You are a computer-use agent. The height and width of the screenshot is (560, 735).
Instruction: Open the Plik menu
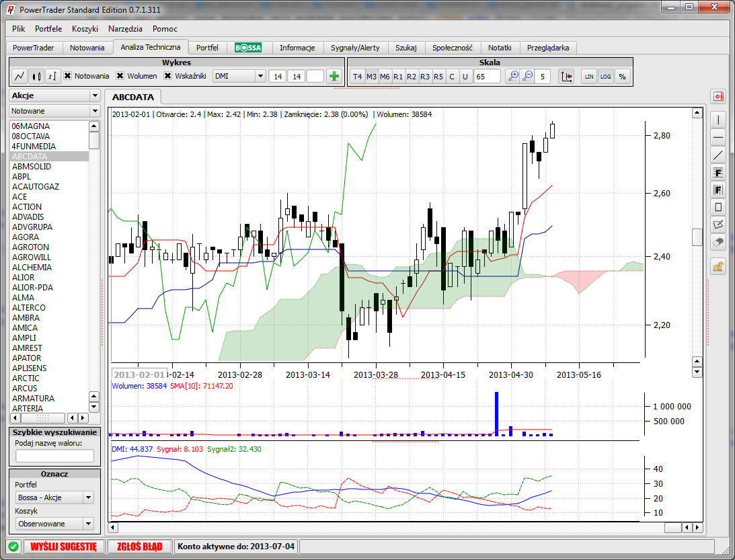coord(19,29)
